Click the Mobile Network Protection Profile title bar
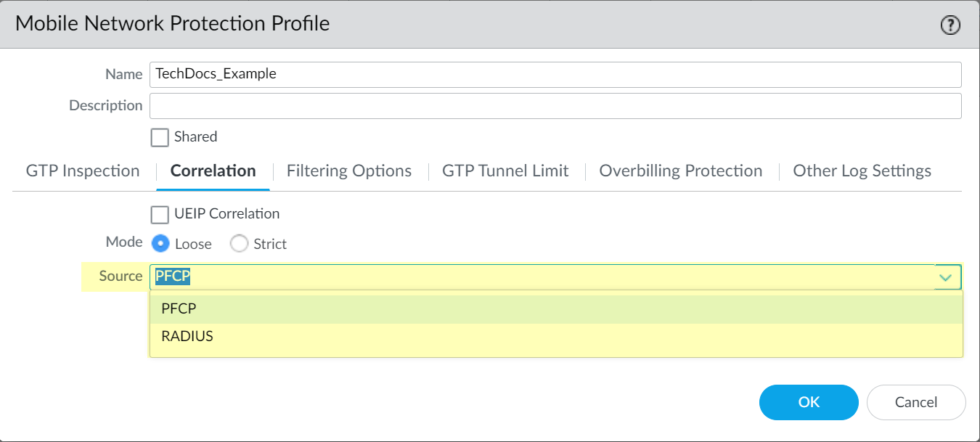980x442 pixels. [x=436, y=24]
